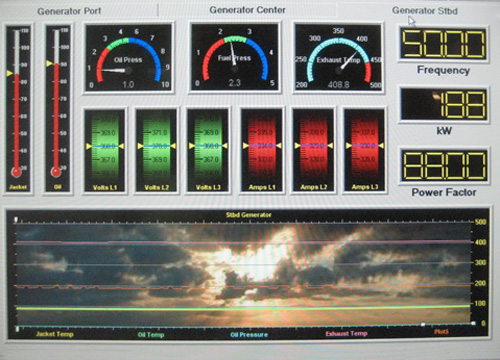The height and width of the screenshot is (360, 500).
Task: Click the Amps L2 red gauge
Action: pos(314,150)
